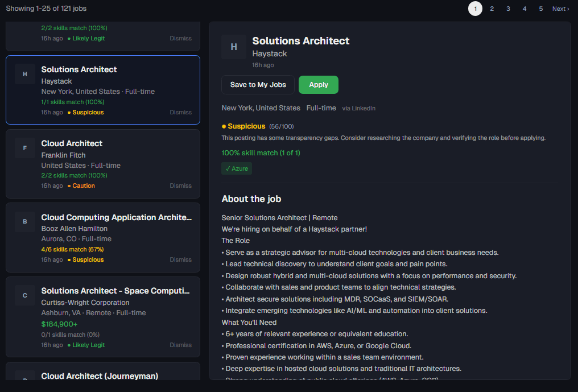Click the Suspicious badge on Haystack card
578x392 pixels.
pos(85,112)
